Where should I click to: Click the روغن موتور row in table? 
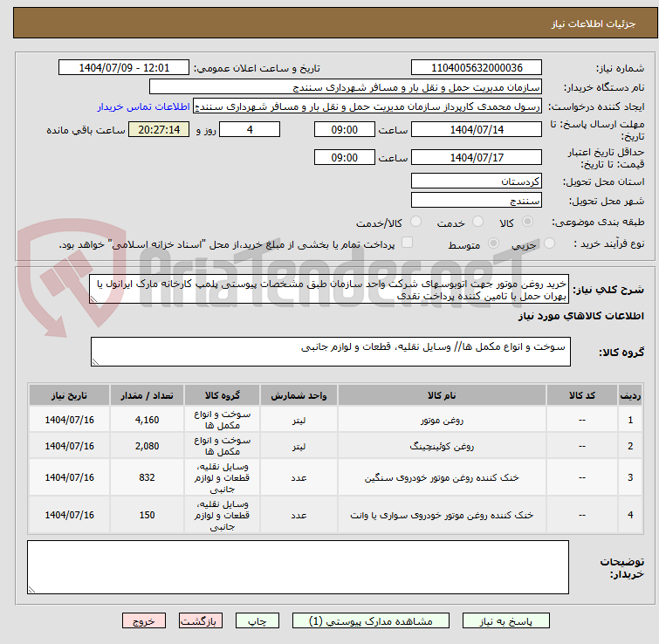point(436,420)
